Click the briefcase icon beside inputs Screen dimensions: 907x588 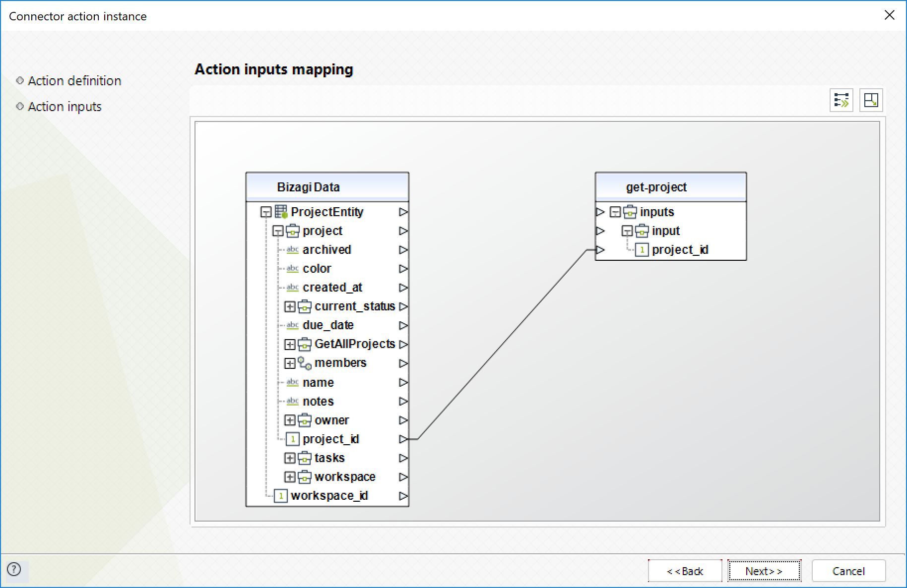point(630,212)
